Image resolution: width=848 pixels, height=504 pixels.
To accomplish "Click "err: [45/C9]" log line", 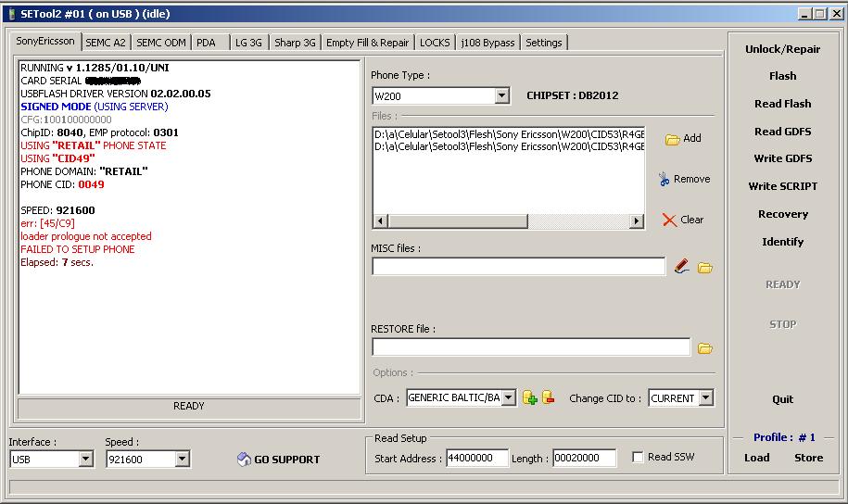I will pos(47,223).
